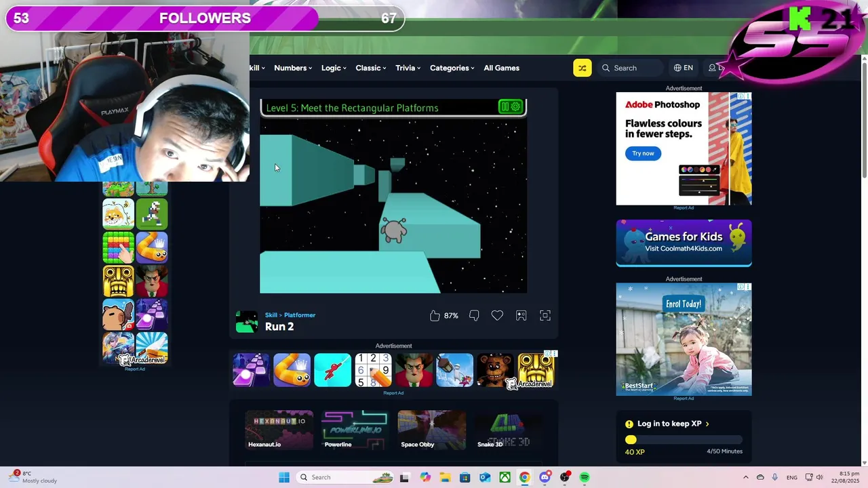Screen dimensions: 868x488
Task: Expand the Numbers menu
Action: [293, 68]
